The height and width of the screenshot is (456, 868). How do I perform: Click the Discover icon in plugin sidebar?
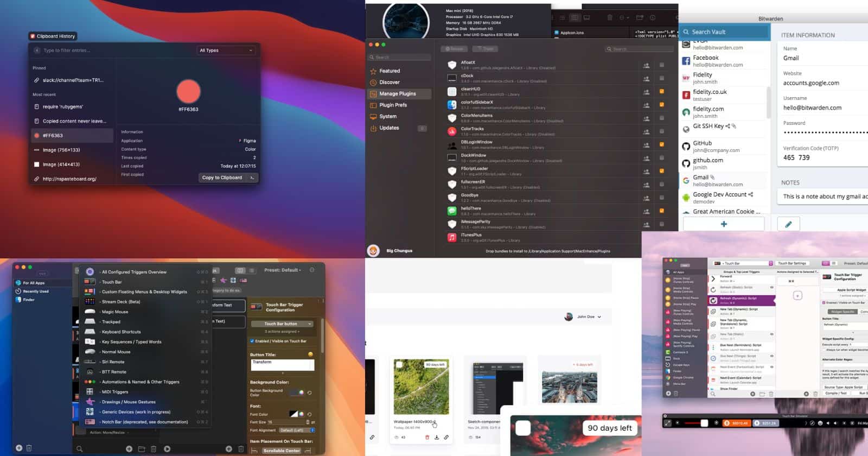[x=373, y=83]
